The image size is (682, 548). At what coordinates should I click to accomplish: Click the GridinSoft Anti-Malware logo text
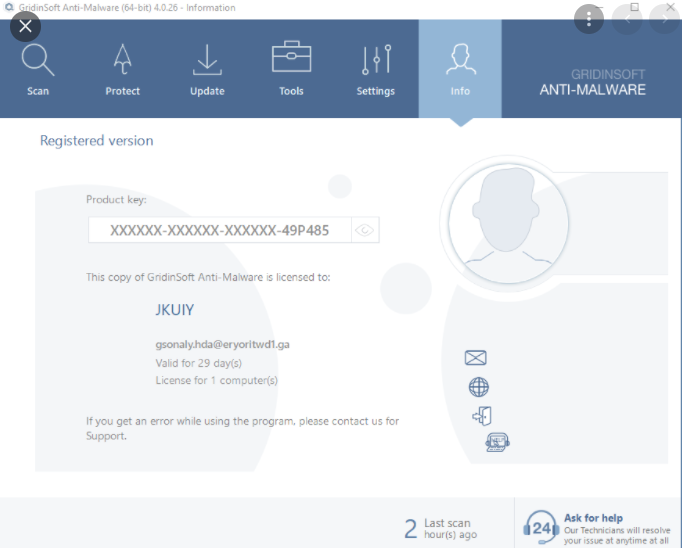(592, 82)
